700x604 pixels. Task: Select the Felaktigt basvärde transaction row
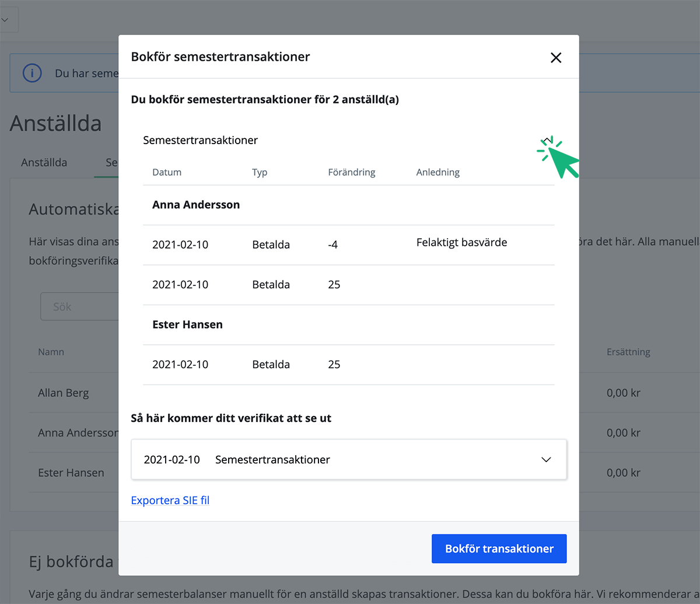(x=348, y=245)
